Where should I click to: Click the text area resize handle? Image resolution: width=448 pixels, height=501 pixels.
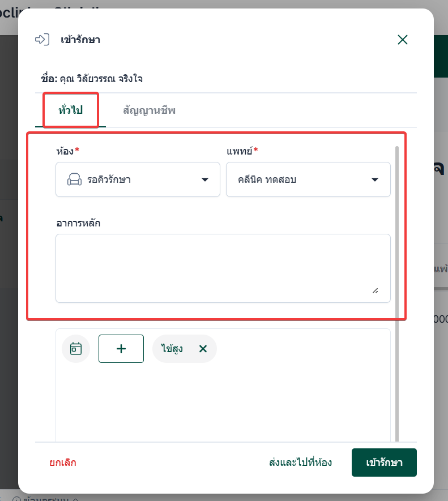375,290
